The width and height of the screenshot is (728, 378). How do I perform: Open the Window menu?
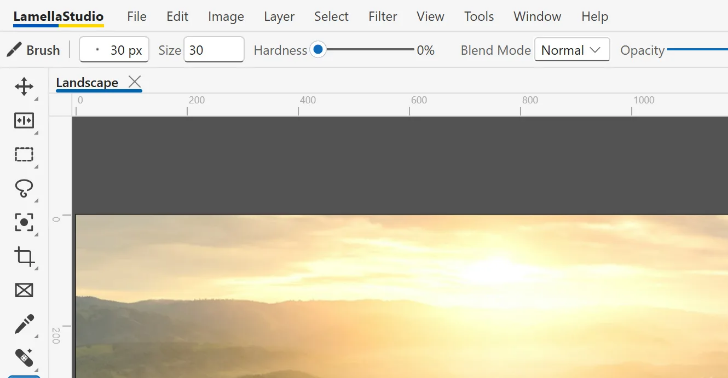pyautogui.click(x=537, y=17)
